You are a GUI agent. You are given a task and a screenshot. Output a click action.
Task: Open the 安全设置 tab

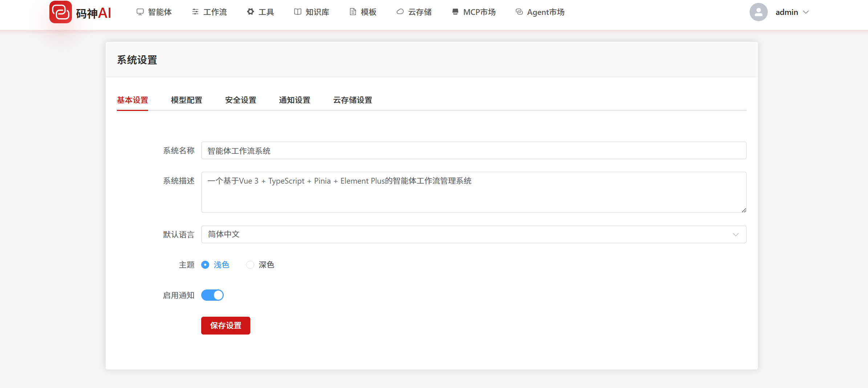[x=240, y=100]
